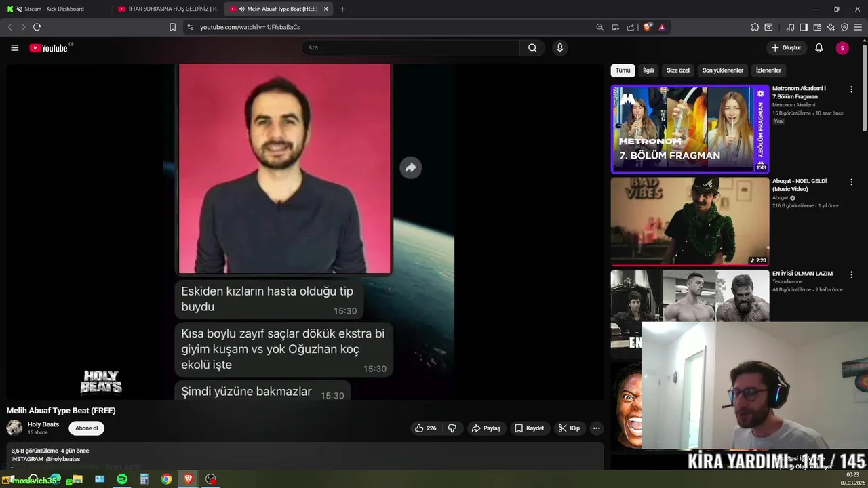
Task: Open options for Metronom Akademi video
Action: pos(852,89)
